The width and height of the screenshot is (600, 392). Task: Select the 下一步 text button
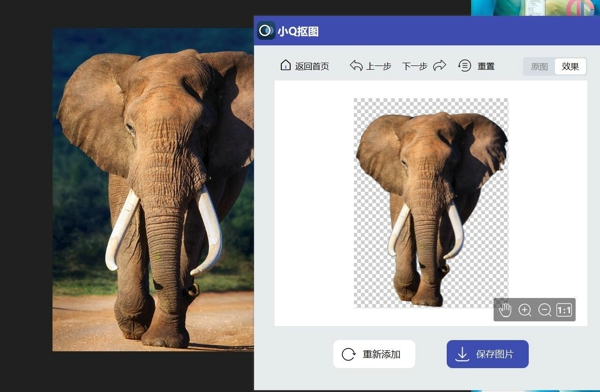pyautogui.click(x=414, y=66)
